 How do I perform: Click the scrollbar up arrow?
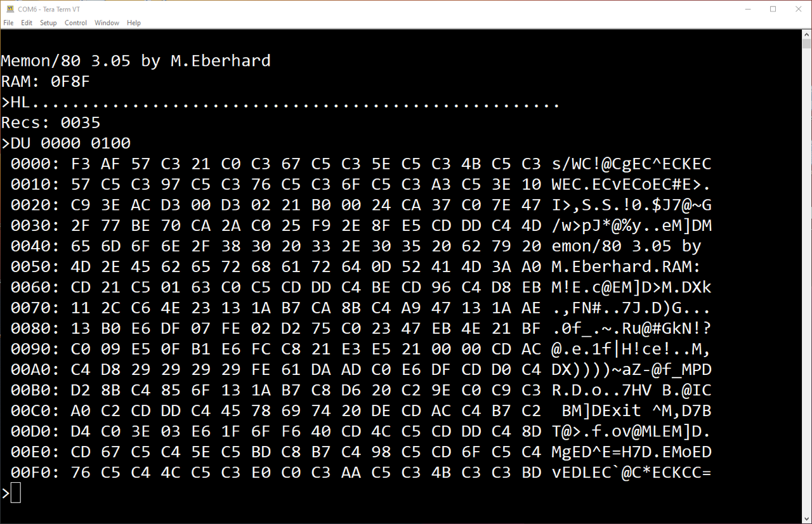tap(806, 34)
